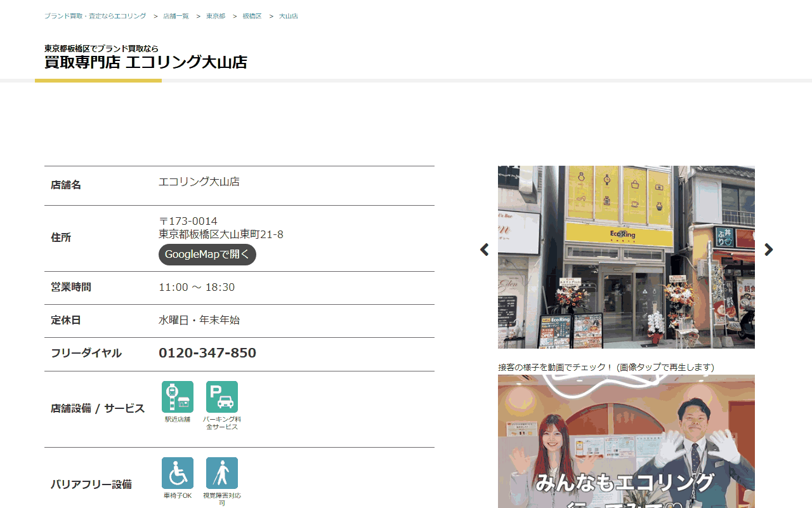Screen dimensions: 812x508
Task: Show previous store photo with left arrow
Action: tap(485, 250)
